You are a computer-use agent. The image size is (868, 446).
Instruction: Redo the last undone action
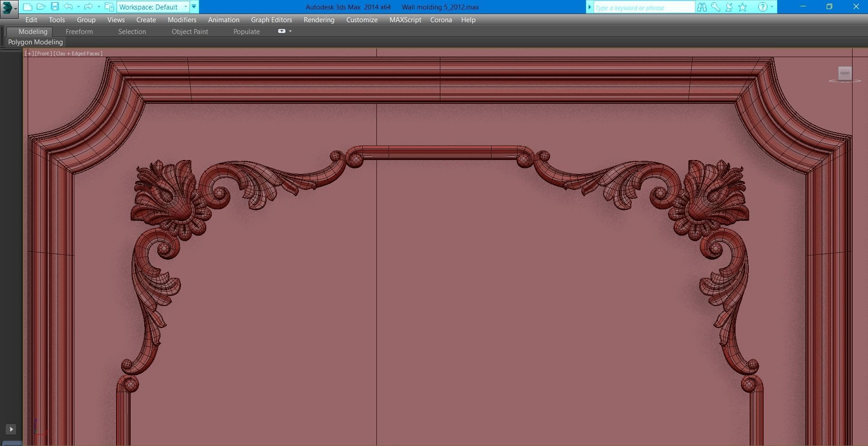click(x=89, y=7)
